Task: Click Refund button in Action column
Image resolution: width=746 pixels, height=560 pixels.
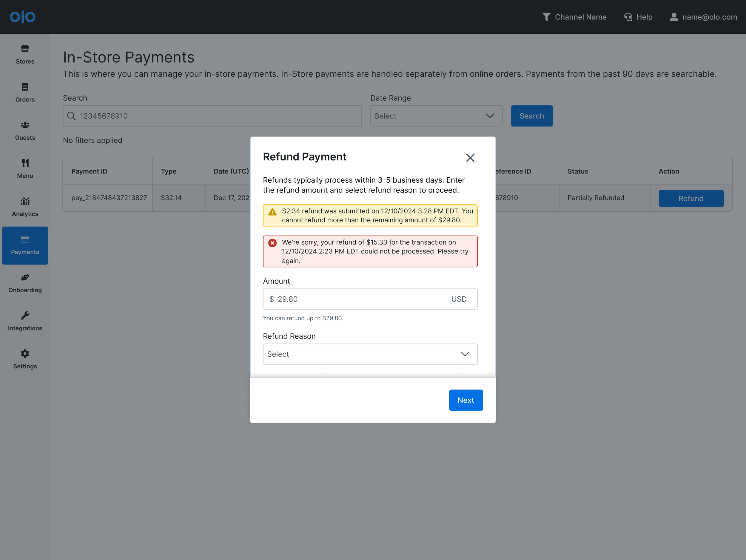Action: pos(691,199)
